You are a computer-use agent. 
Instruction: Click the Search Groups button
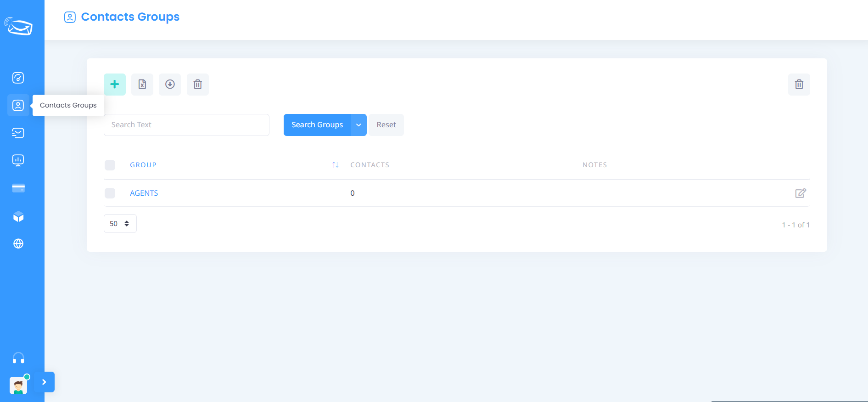[317, 125]
